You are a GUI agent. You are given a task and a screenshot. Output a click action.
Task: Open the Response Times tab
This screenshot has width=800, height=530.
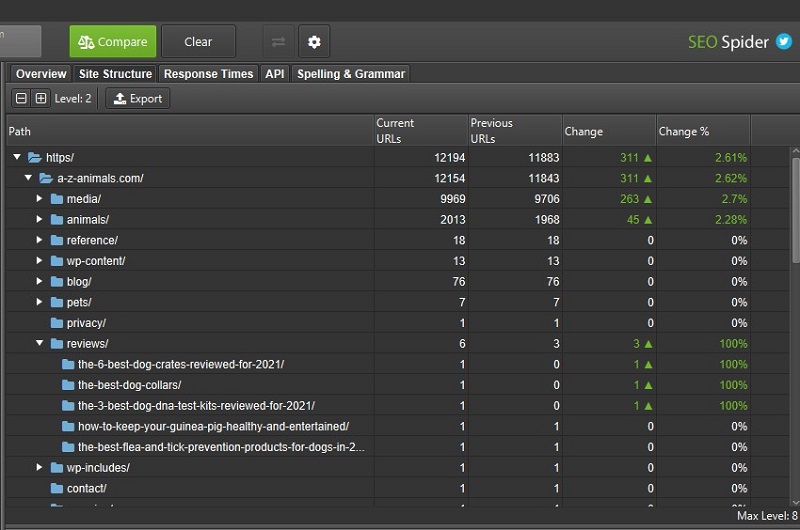click(x=208, y=74)
